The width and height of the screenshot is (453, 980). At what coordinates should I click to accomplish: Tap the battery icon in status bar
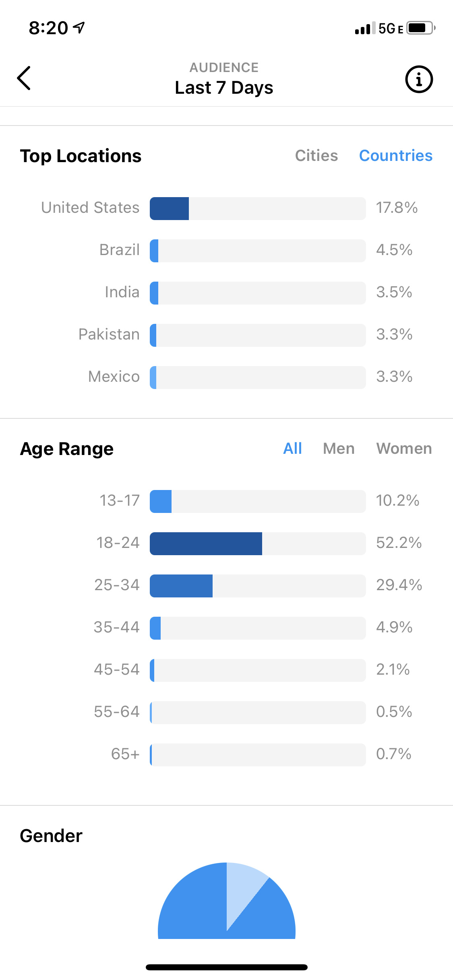(421, 28)
